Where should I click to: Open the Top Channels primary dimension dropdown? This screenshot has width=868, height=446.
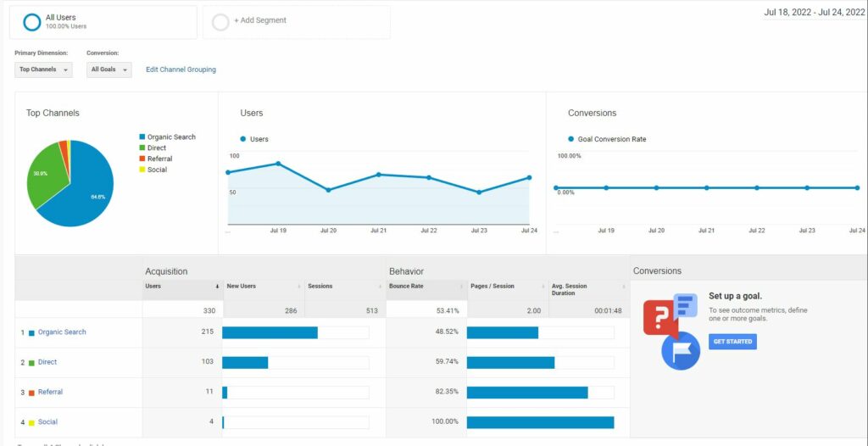click(x=44, y=70)
